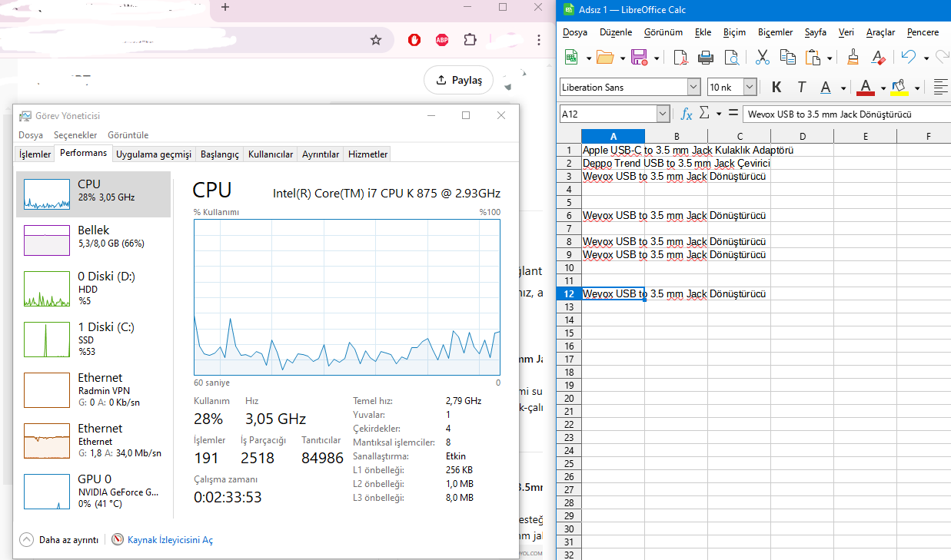Click the red stop-hand extension icon in Chrome
This screenshot has width=951, height=560.
pos(414,40)
